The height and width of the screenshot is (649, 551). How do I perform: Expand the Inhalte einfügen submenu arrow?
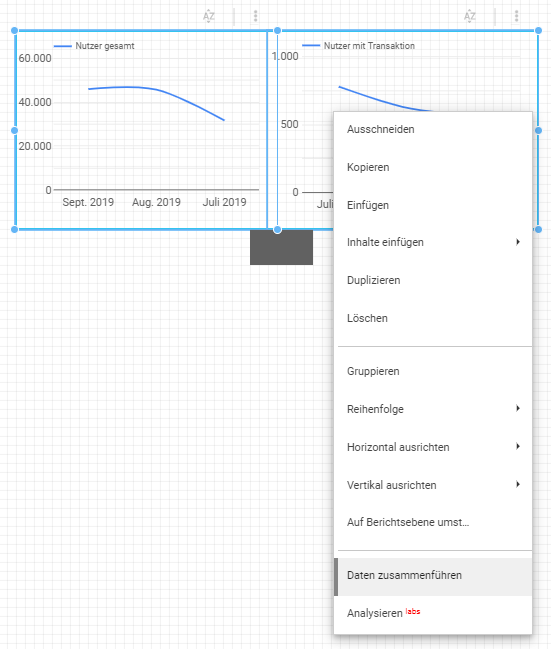pyautogui.click(x=517, y=242)
